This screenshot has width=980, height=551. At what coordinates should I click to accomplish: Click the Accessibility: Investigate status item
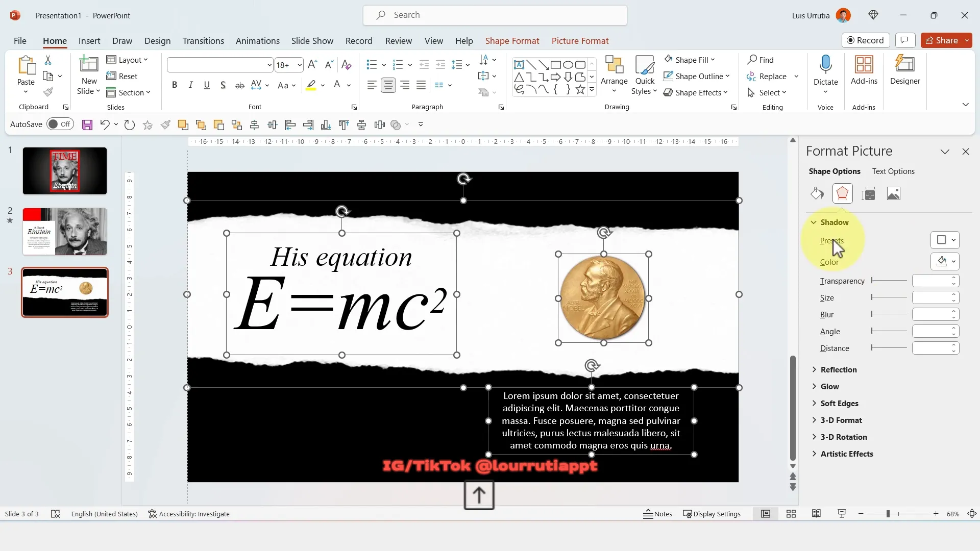pyautogui.click(x=189, y=514)
